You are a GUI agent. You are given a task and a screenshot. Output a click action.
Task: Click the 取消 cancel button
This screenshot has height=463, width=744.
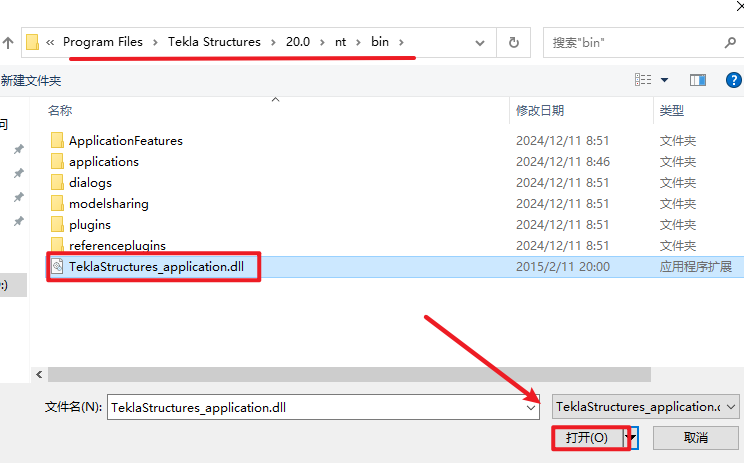[x=696, y=437]
